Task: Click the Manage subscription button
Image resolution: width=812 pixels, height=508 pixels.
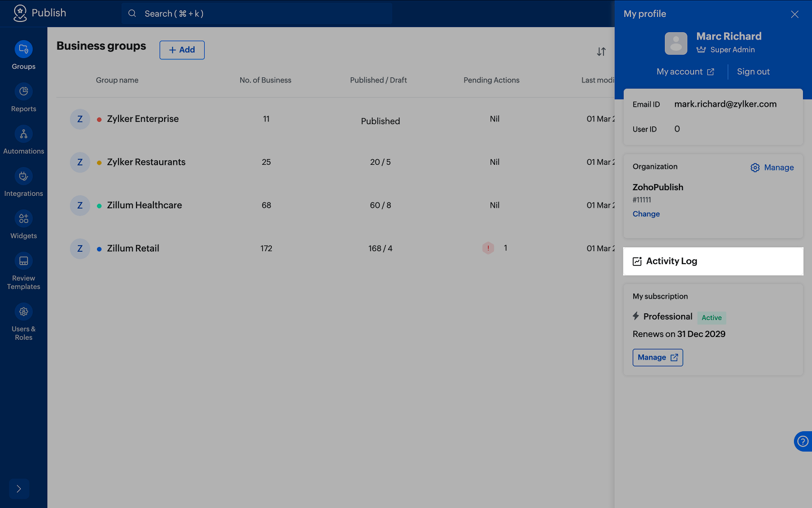Action: click(658, 357)
